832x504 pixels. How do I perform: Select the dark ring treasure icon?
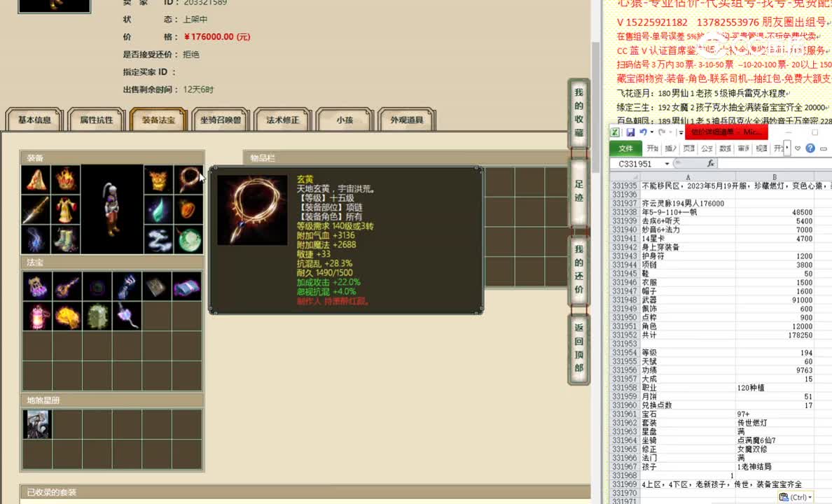click(97, 287)
